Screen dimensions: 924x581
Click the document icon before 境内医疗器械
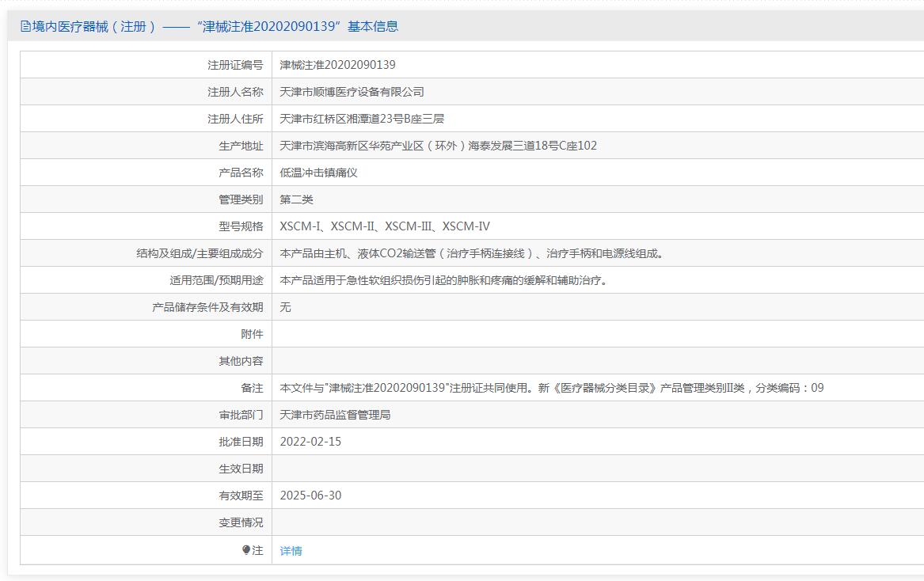[x=25, y=26]
